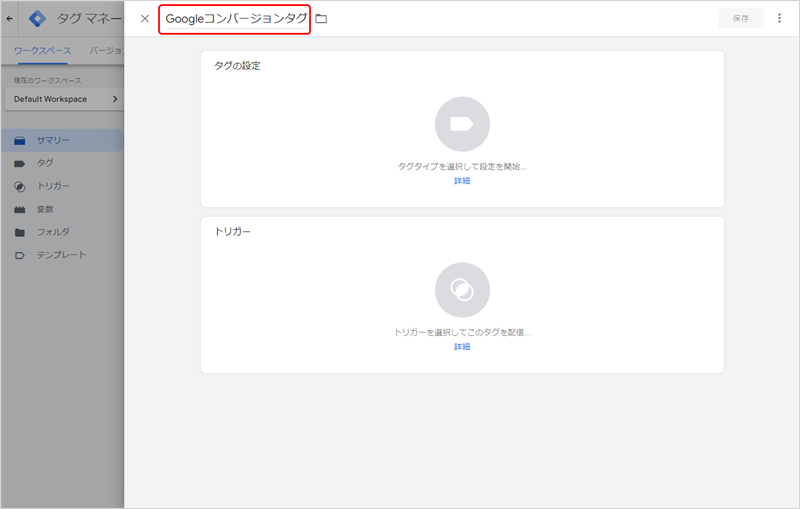
Task: Open the folder icon next to the tag name
Action: pos(321,19)
